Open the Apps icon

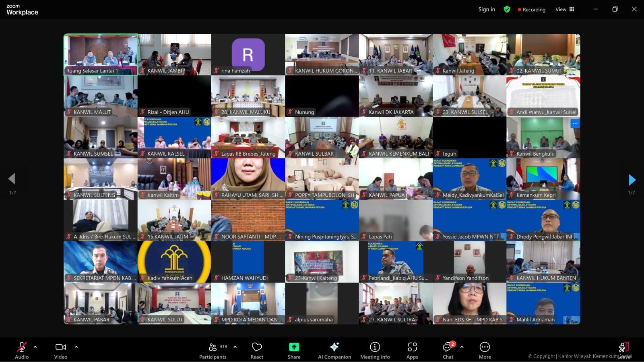pyautogui.click(x=412, y=347)
